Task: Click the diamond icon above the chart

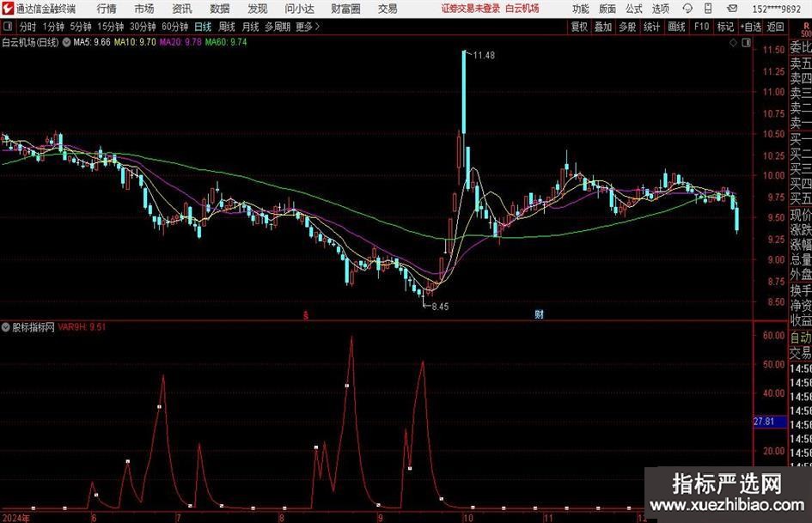Action: (733, 43)
